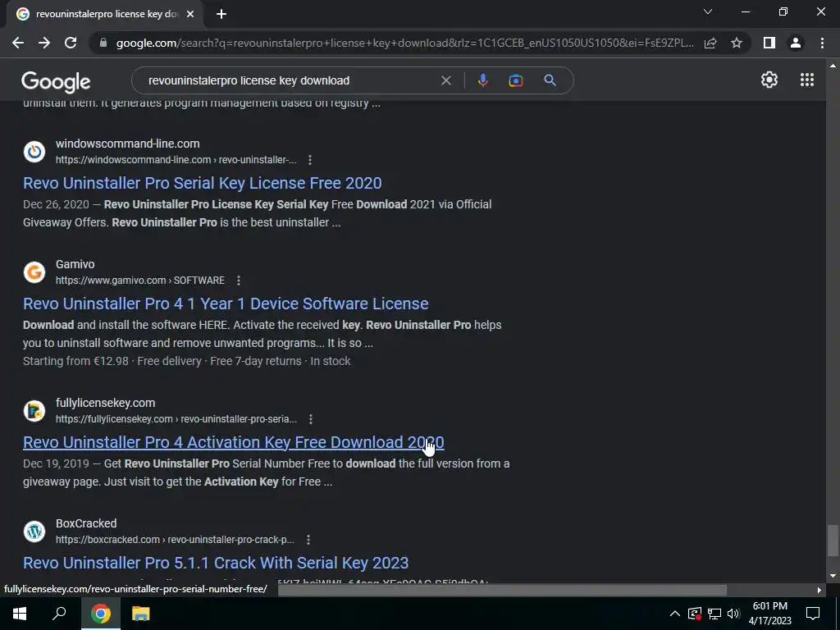The width and height of the screenshot is (840, 630).
Task: Show hidden system tray icons
Action: [x=675, y=614]
